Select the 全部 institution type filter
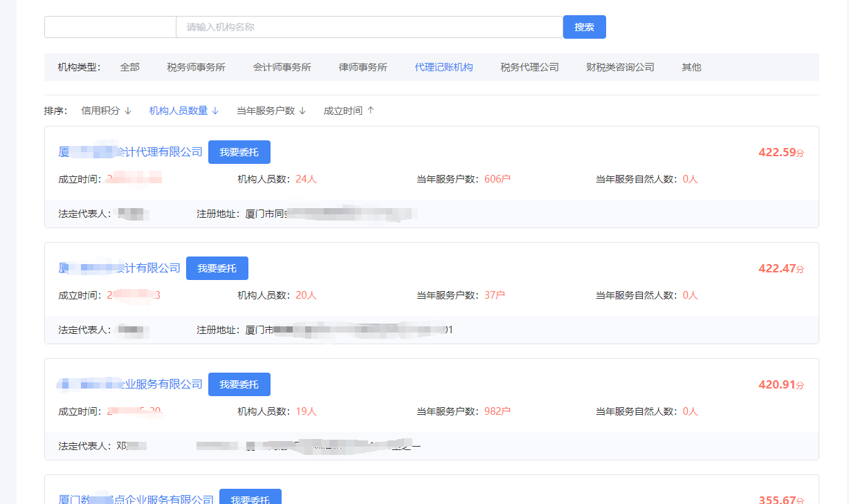This screenshot has width=849, height=504. click(x=129, y=67)
